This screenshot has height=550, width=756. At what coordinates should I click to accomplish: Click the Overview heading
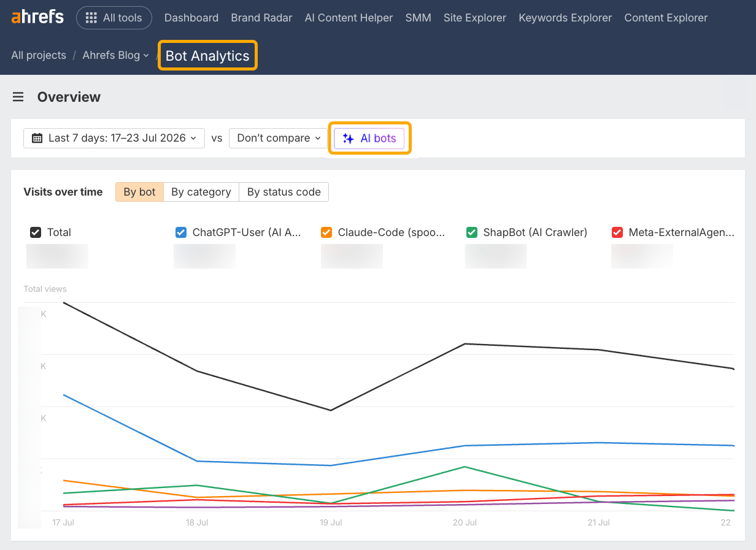(69, 97)
